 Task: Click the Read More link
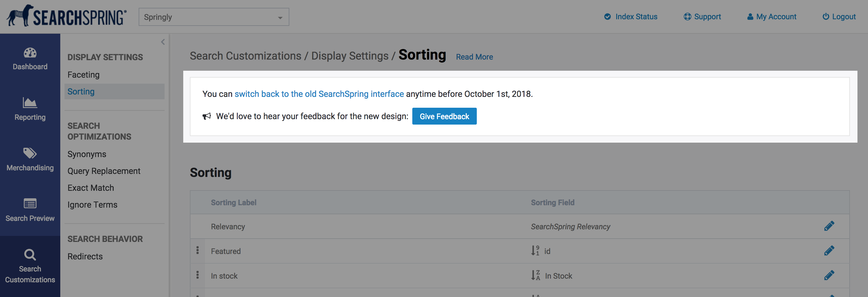(474, 57)
